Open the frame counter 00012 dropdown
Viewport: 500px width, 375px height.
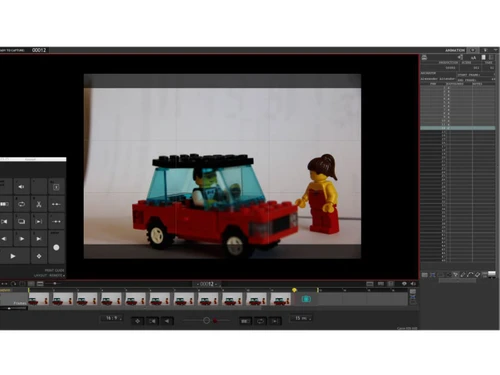point(207,284)
